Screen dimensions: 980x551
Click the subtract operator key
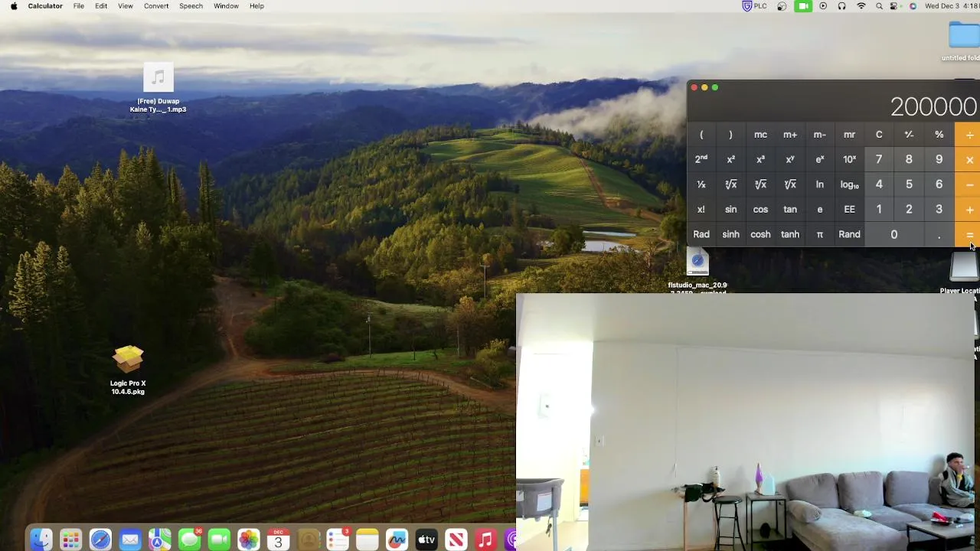click(x=969, y=184)
